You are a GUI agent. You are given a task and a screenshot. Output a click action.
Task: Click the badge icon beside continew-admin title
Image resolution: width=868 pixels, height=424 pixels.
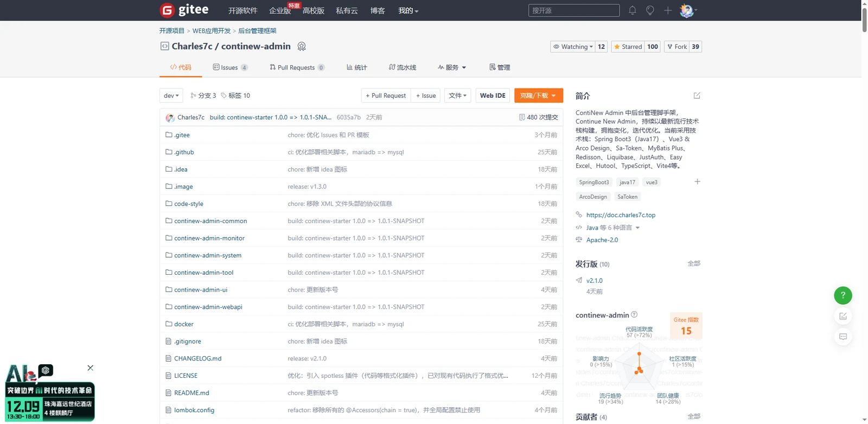point(302,46)
